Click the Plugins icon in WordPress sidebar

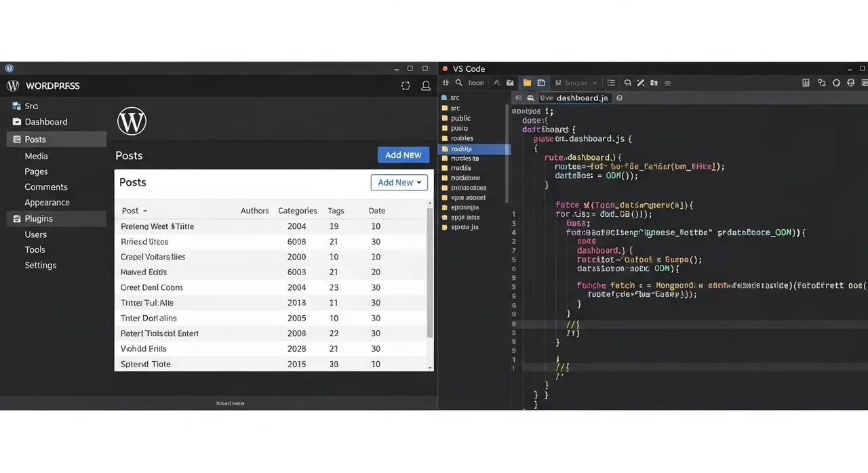click(17, 219)
